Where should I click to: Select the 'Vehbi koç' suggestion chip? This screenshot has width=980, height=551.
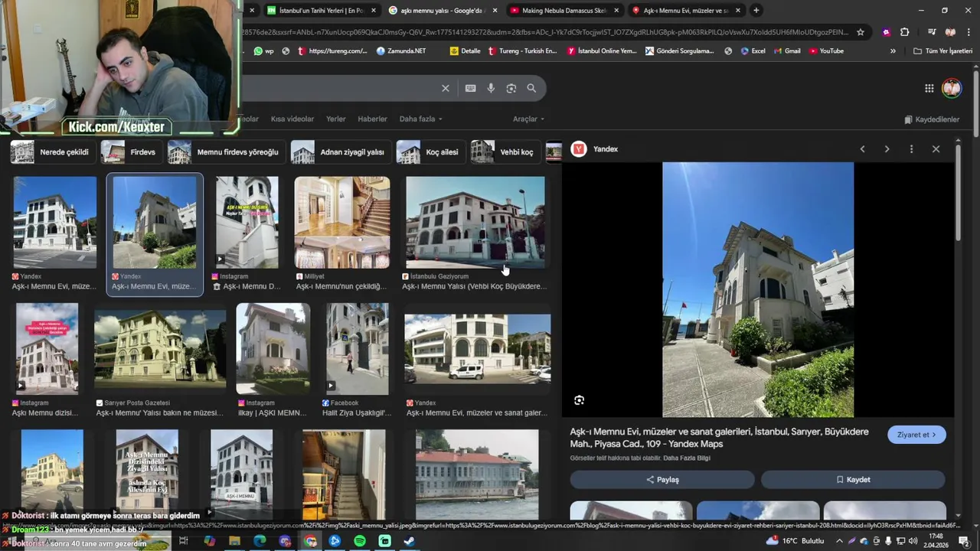[505, 152]
